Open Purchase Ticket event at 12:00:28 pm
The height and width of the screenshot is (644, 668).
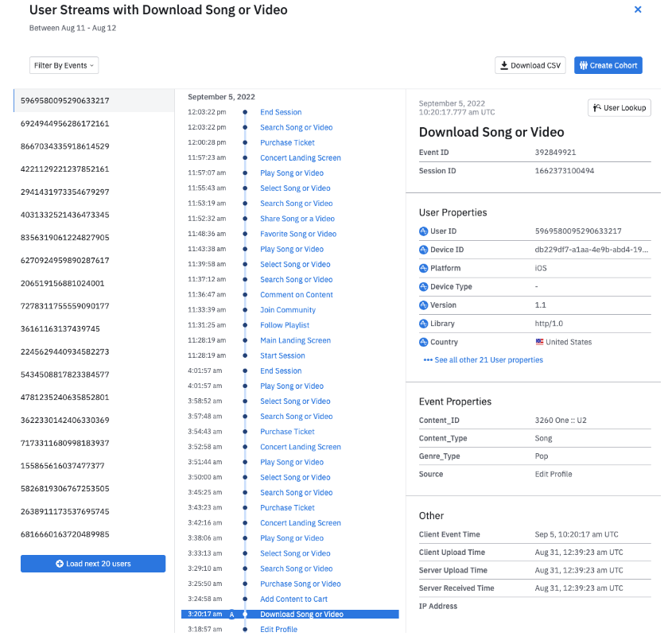click(x=287, y=142)
